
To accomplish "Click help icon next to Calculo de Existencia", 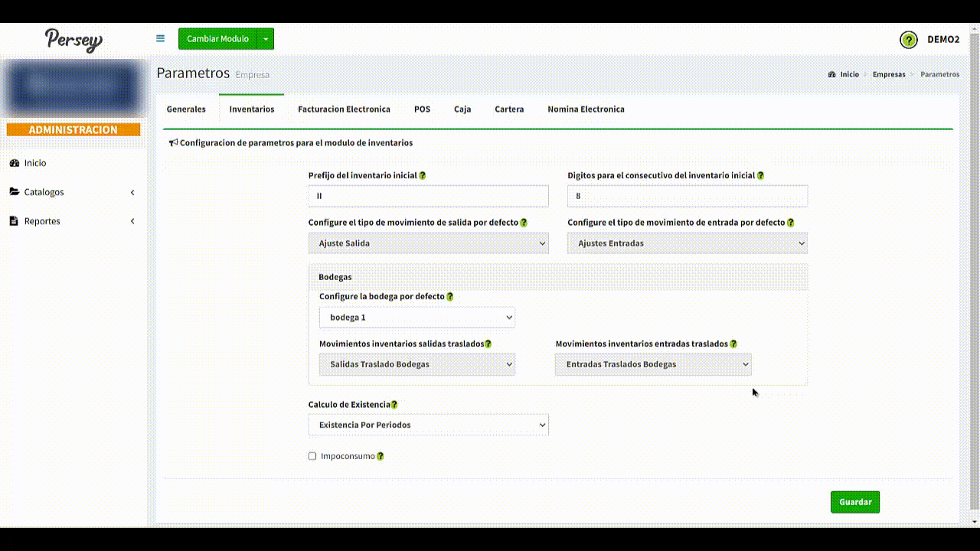I will click(394, 404).
